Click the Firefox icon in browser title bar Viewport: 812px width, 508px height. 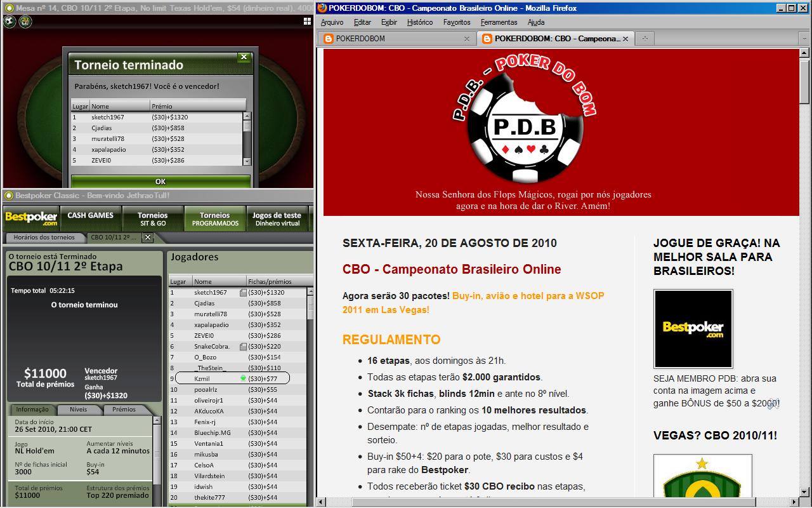[x=322, y=8]
